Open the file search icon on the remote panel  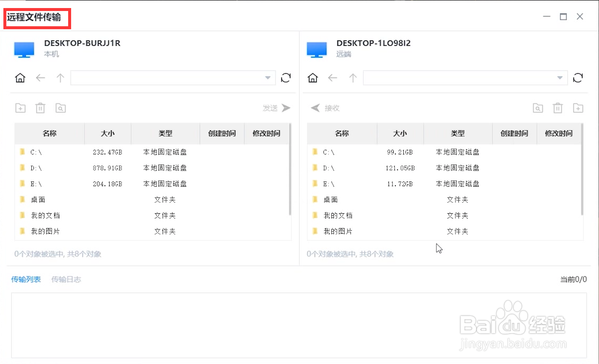(x=538, y=108)
